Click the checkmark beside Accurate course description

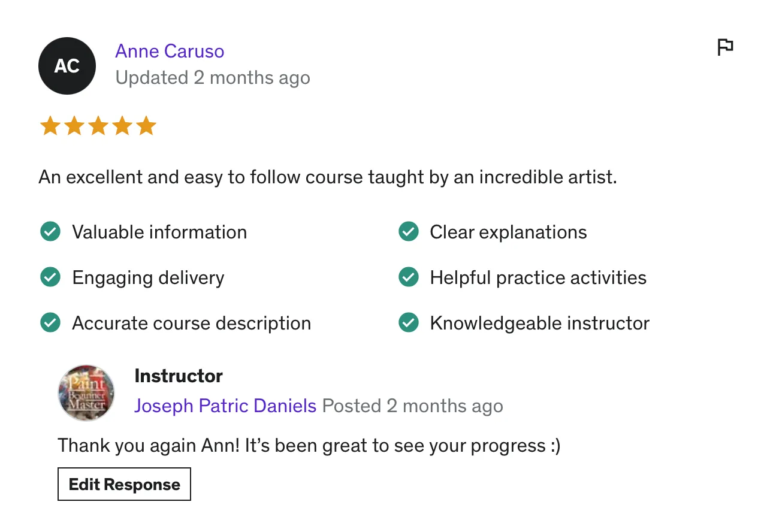pos(50,323)
